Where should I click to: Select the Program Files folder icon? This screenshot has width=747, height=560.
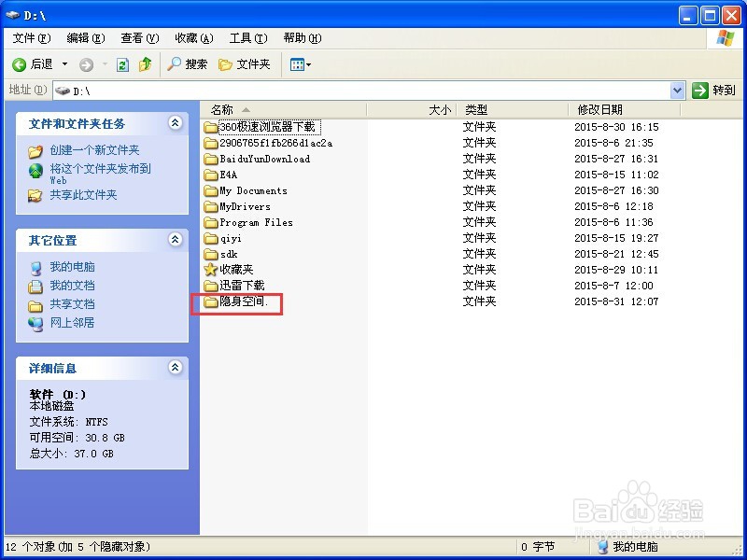(x=211, y=222)
